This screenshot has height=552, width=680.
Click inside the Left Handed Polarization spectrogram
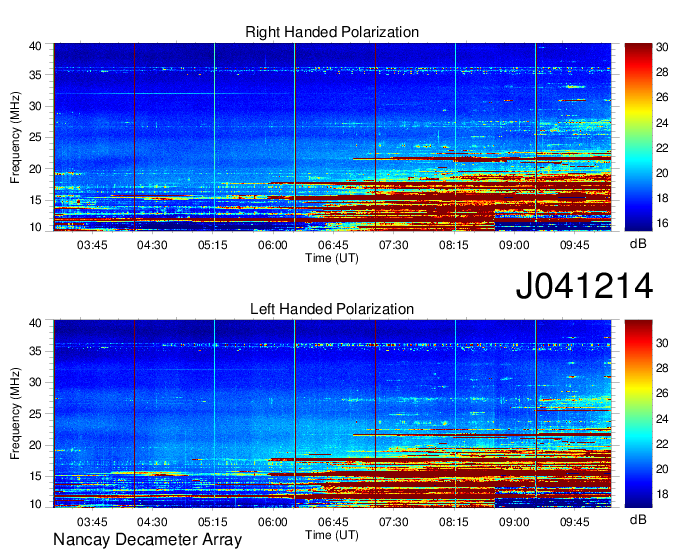[332, 414]
